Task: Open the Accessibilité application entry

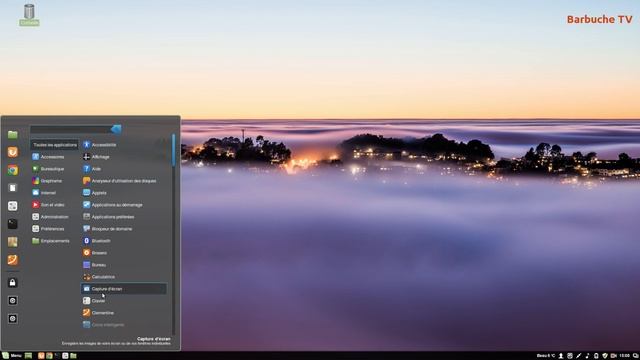Action: pos(100,145)
